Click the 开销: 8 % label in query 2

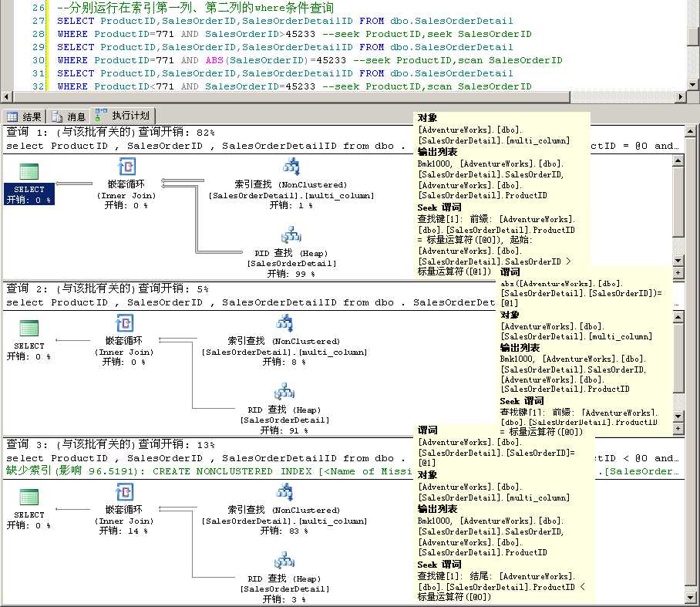coord(284,363)
